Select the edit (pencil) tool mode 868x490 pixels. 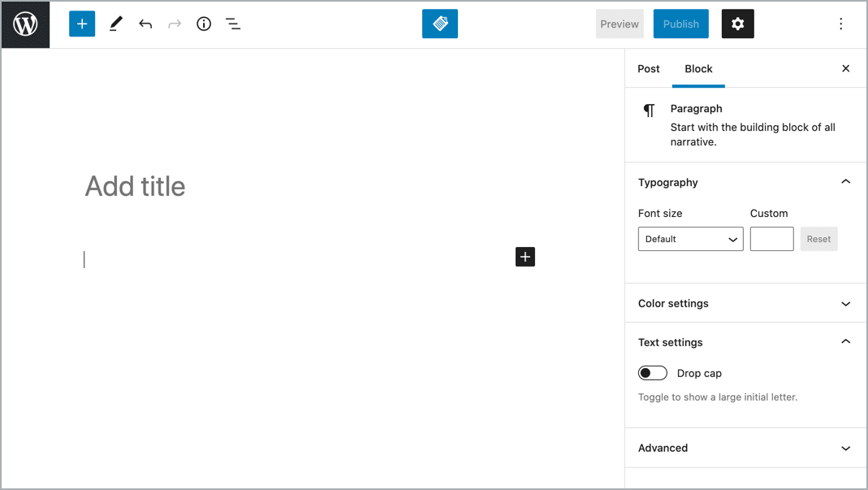[114, 24]
